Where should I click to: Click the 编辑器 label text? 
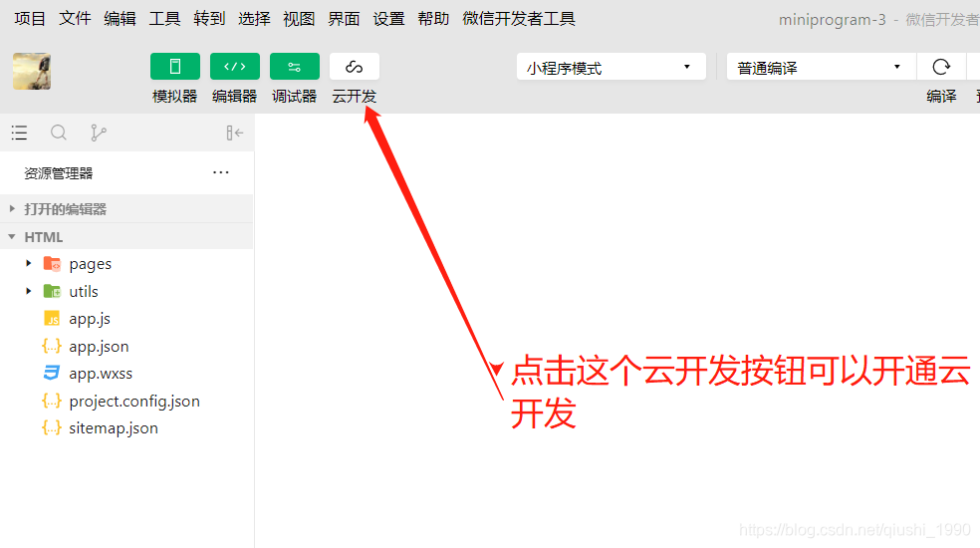235,97
